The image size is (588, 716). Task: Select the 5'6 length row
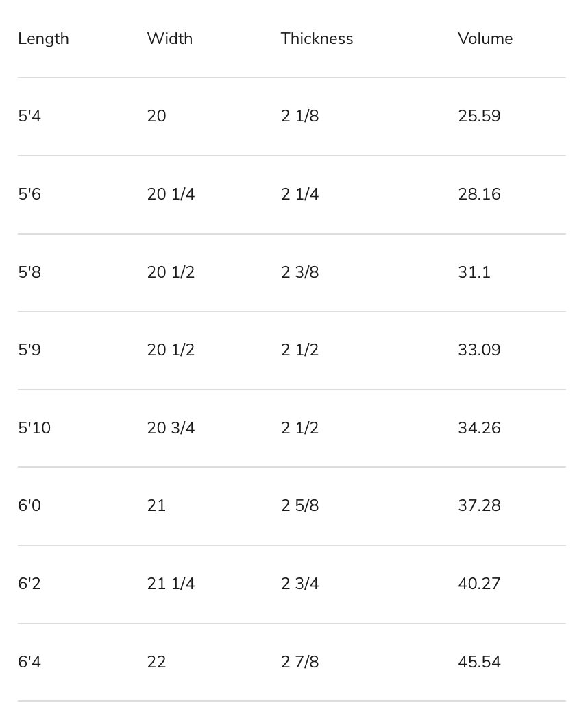(29, 194)
